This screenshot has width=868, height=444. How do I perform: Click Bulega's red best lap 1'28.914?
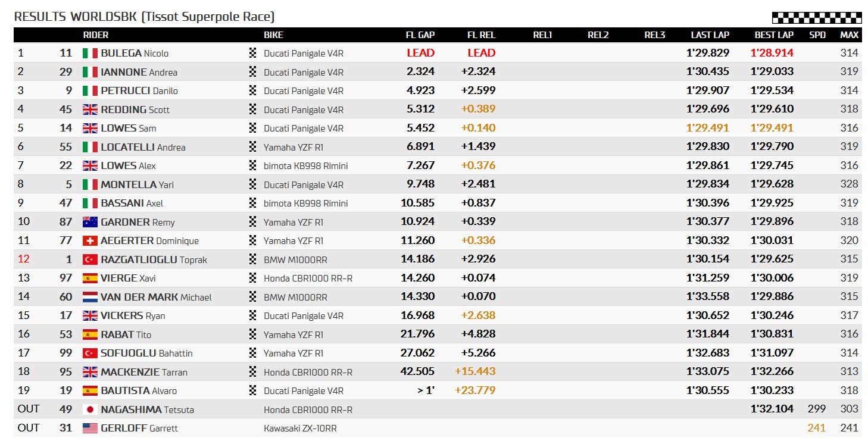(772, 53)
